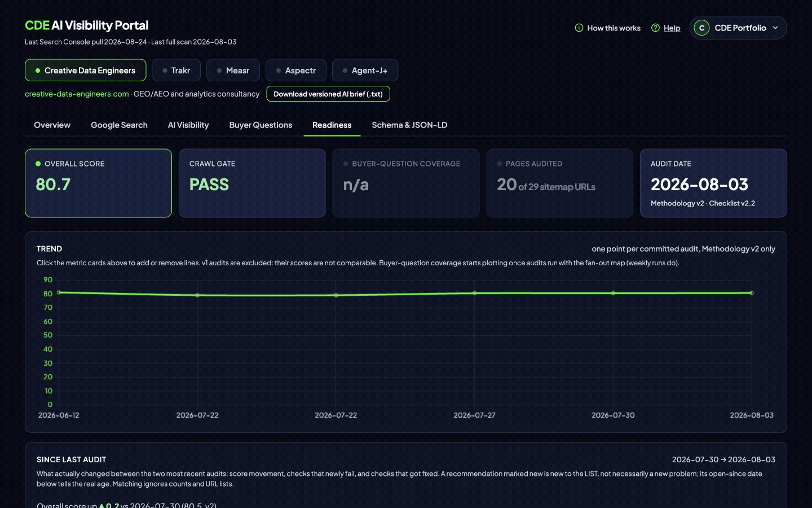Click the 'TREND' heading
This screenshot has width=812, height=508.
click(x=49, y=248)
